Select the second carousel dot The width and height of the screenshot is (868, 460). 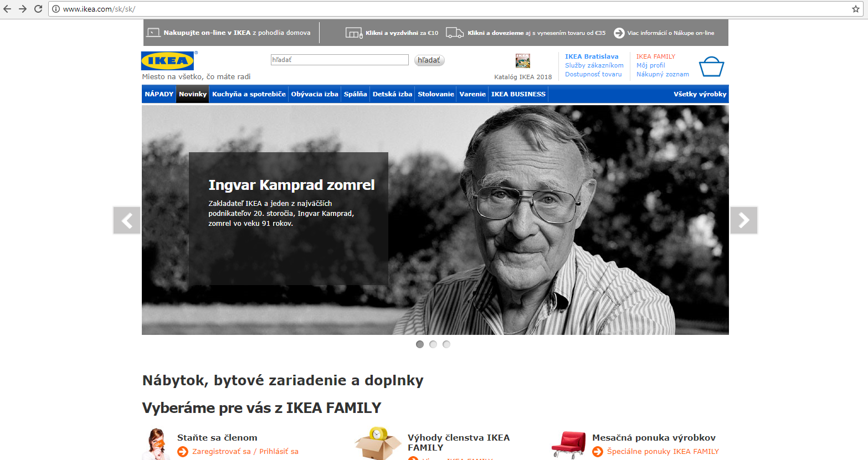(x=433, y=344)
